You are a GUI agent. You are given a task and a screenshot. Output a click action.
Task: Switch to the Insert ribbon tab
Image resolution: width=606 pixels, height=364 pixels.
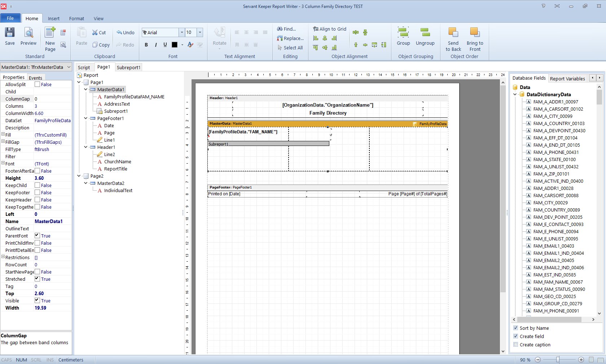pos(53,18)
